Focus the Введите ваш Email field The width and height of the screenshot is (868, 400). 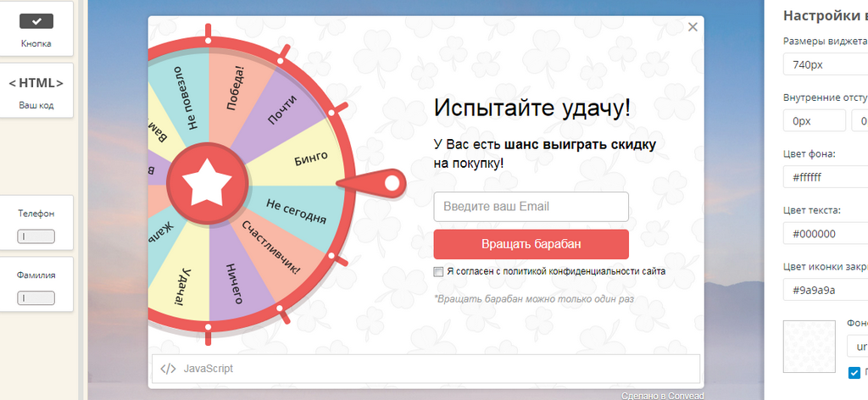tap(531, 207)
